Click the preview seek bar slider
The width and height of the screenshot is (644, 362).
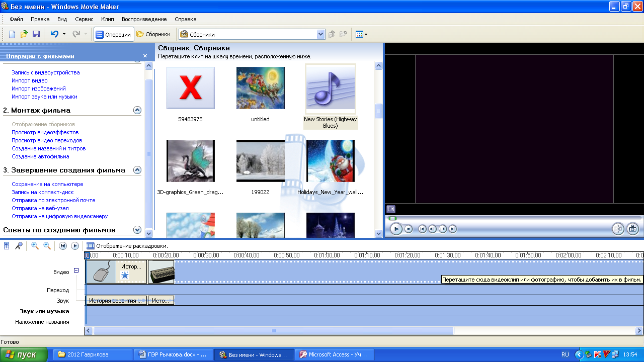pos(392,218)
